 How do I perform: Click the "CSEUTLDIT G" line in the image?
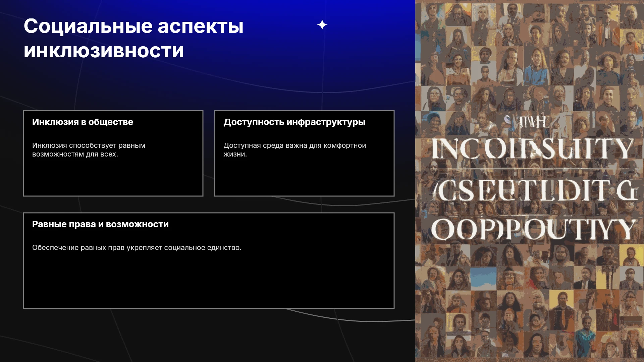tap(535, 190)
